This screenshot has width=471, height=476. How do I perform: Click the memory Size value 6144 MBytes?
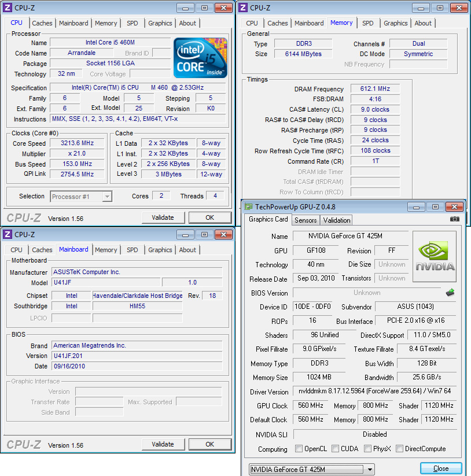303,54
